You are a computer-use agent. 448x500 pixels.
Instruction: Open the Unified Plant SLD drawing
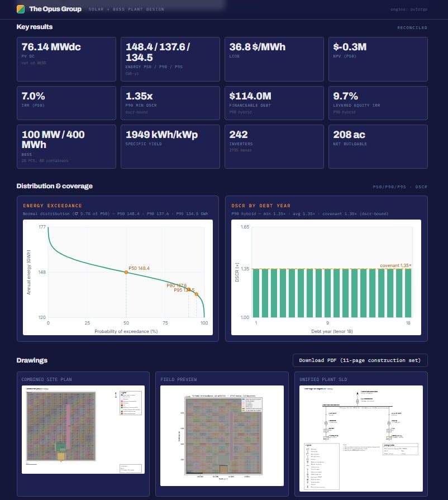361,439
